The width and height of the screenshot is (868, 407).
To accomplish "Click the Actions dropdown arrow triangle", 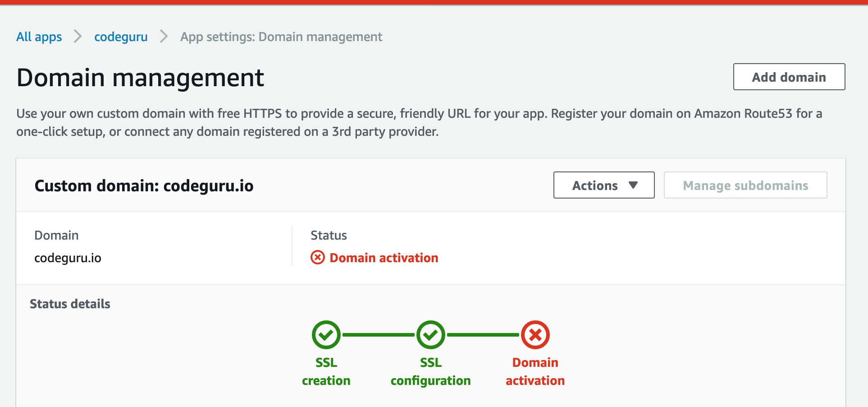I will click(x=634, y=185).
